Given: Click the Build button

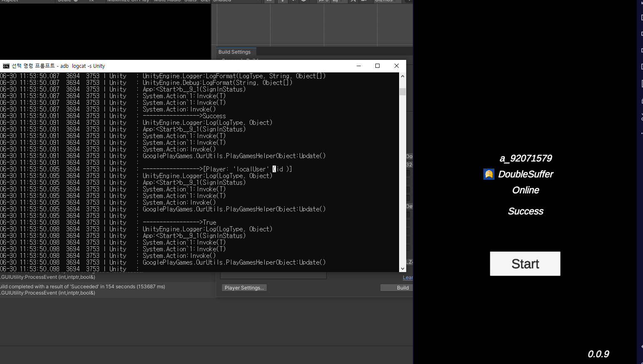Looking at the screenshot, I should pos(397,288).
